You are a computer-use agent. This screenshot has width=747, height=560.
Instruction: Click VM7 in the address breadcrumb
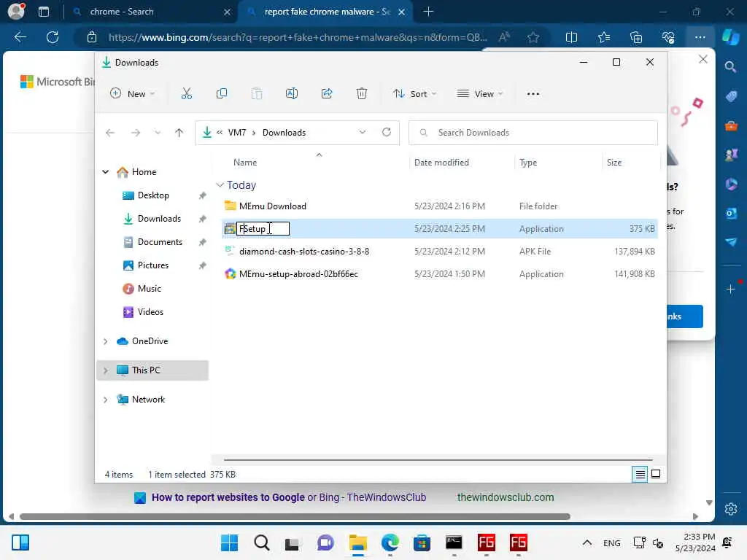pos(237,133)
